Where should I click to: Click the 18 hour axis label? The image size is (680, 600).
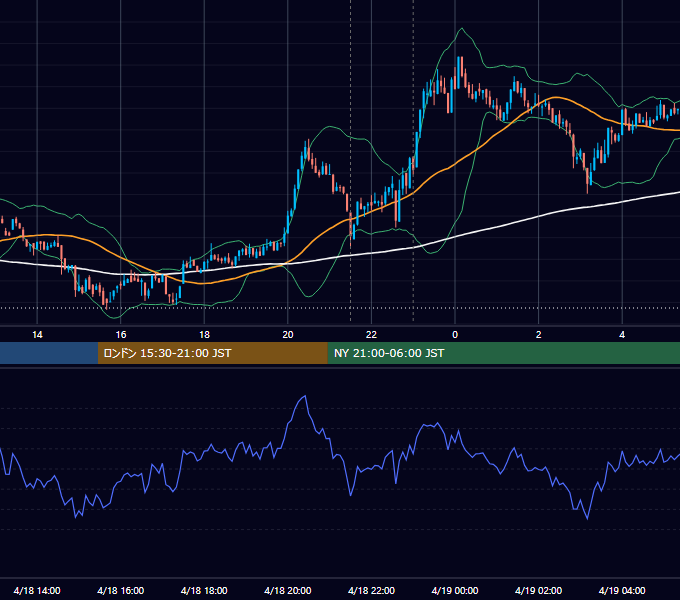(x=204, y=335)
